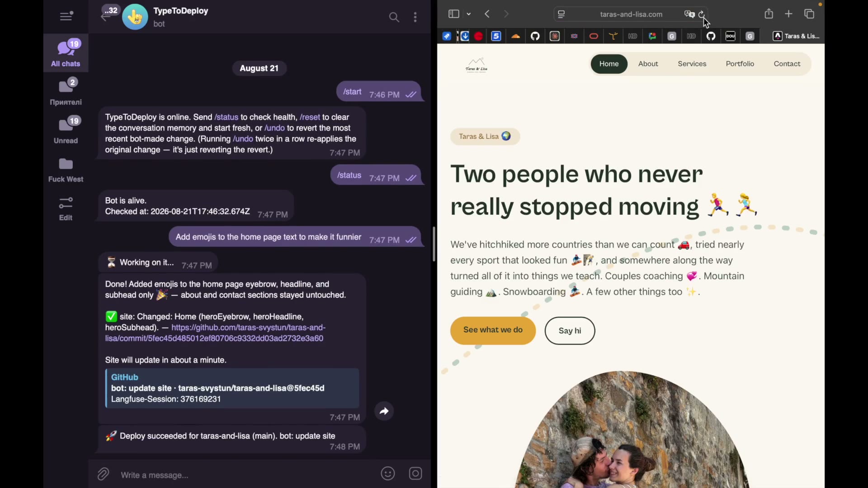Show the Safari tab overview
The width and height of the screenshot is (868, 488).
point(809,14)
